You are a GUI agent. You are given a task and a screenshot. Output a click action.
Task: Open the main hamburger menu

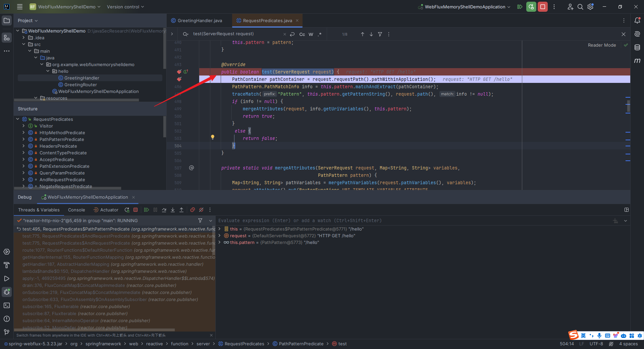(20, 7)
